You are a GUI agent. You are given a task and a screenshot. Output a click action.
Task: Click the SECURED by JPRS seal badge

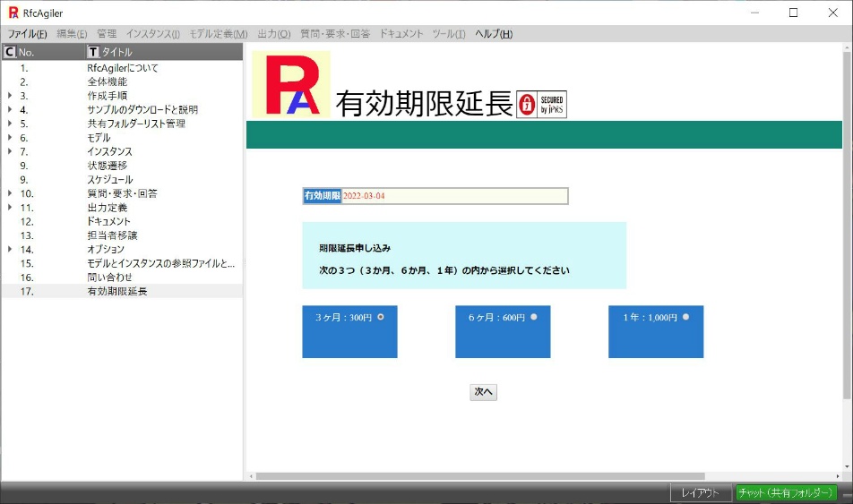(541, 105)
